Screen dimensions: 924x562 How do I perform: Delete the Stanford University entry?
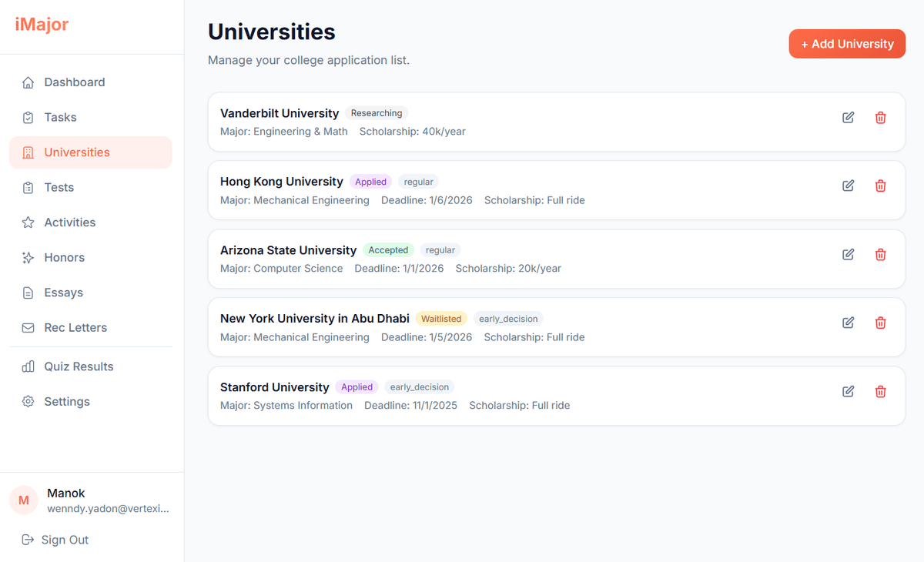880,391
